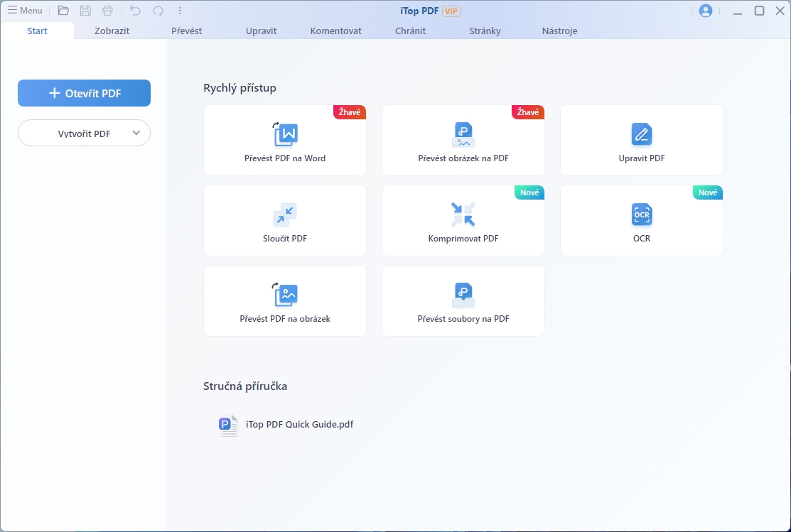Open iTop PDF Quick Guide.pdf file
Screen dimensions: 791x532
pyautogui.click(x=298, y=425)
